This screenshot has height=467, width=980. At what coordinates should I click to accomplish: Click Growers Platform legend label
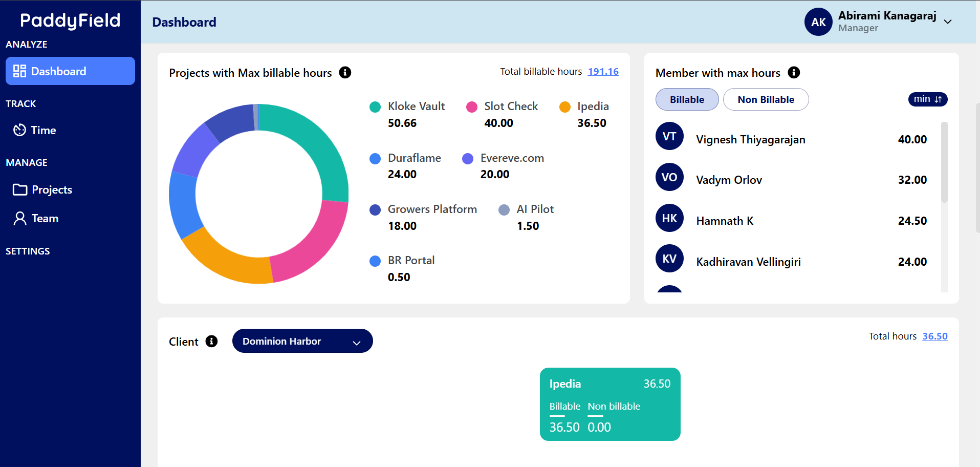click(432, 209)
